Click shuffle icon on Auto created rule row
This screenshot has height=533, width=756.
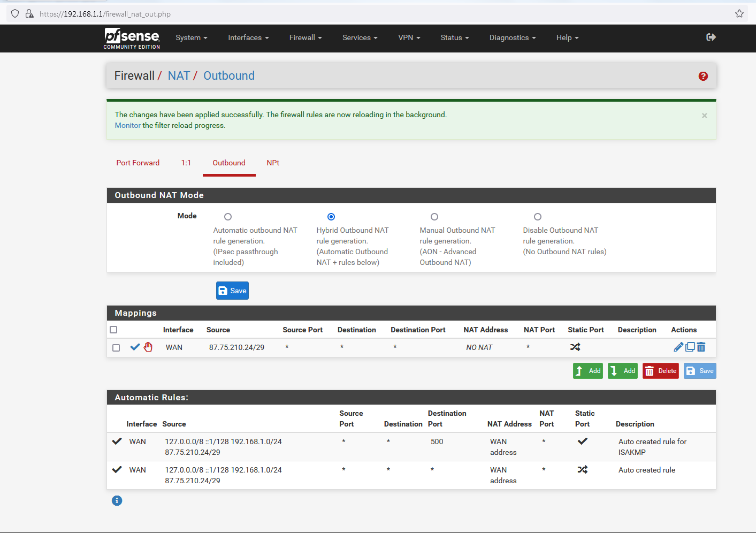tap(583, 469)
